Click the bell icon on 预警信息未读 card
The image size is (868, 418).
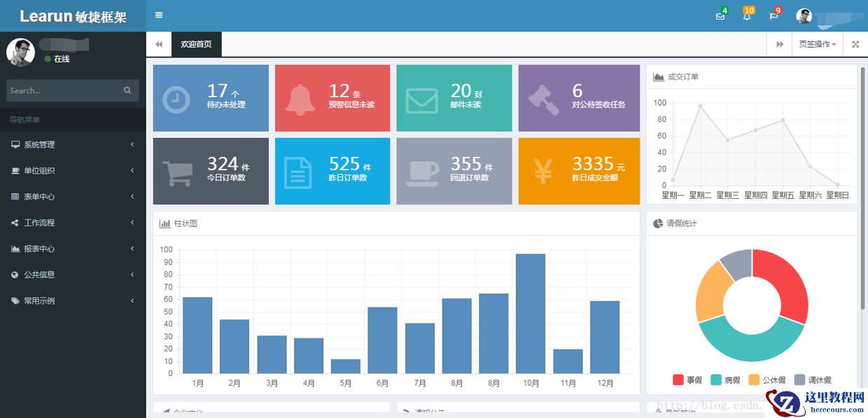click(x=300, y=99)
